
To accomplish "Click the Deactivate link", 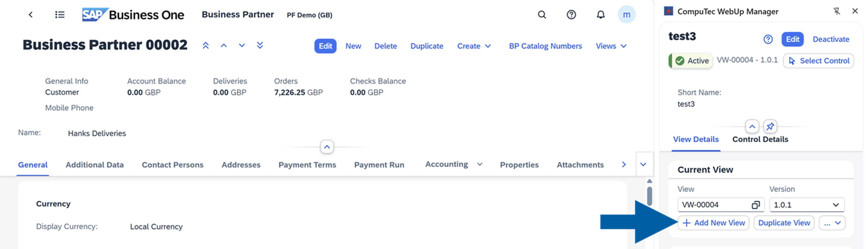I will click(831, 39).
